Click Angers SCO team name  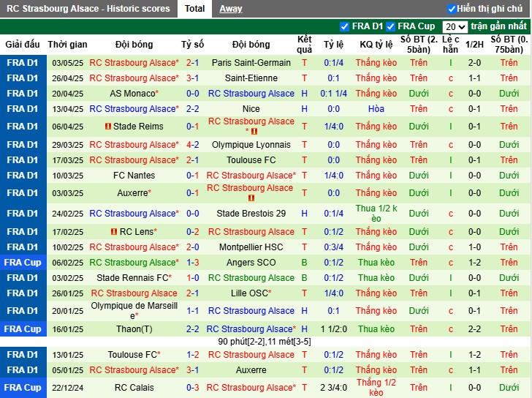pos(251,263)
